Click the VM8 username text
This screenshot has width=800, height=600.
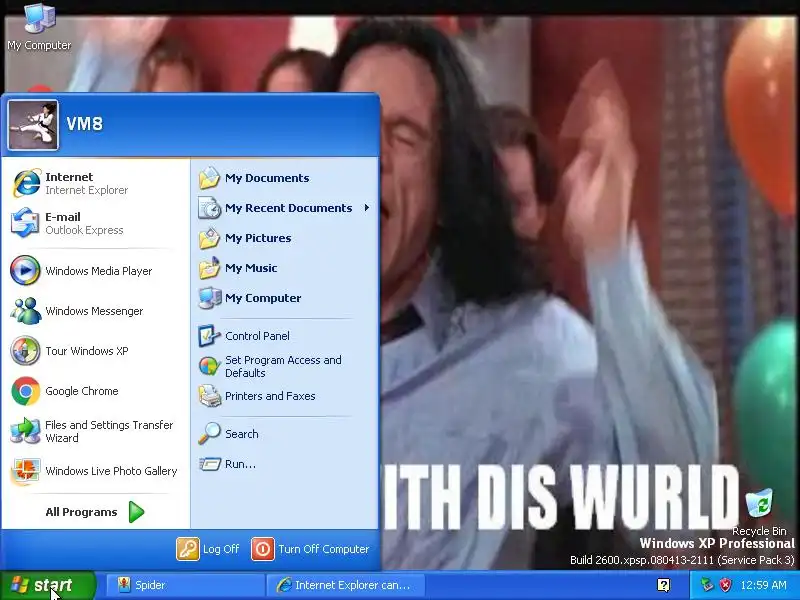click(85, 123)
